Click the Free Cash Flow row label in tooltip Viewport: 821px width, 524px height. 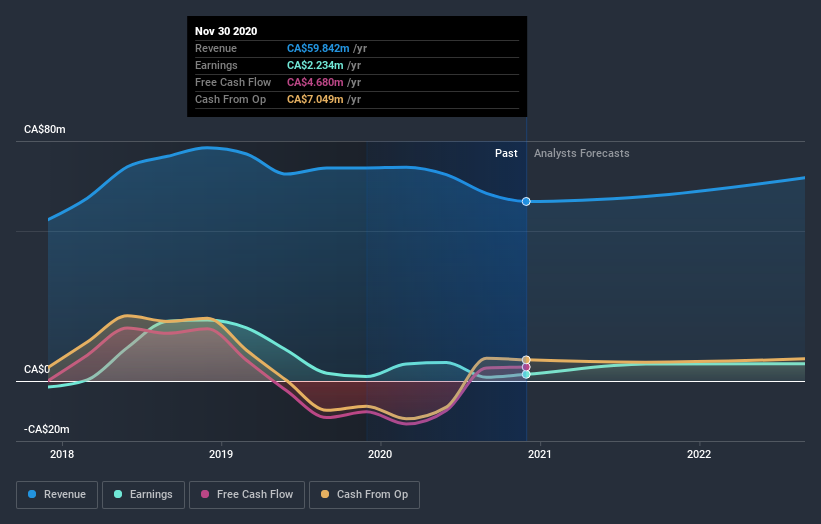point(233,82)
